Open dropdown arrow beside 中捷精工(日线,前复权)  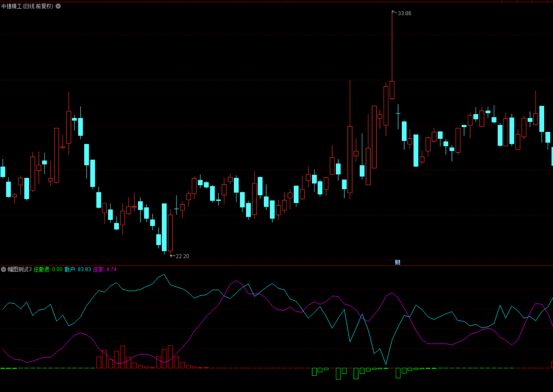[58, 6]
